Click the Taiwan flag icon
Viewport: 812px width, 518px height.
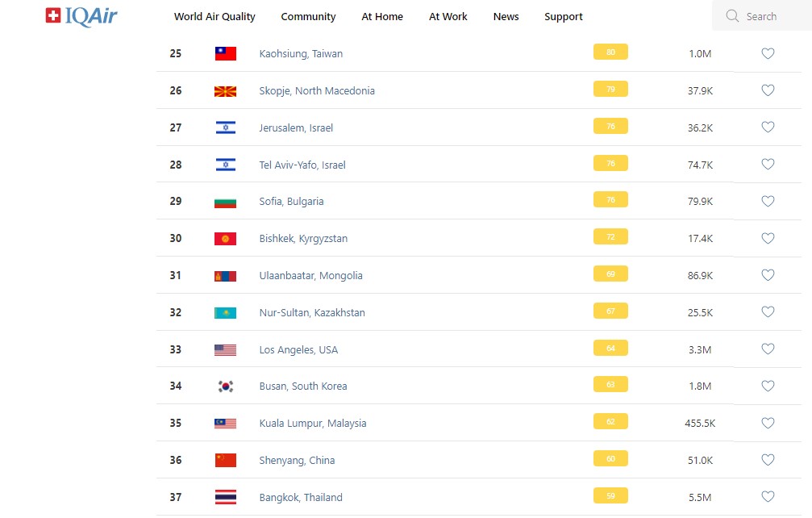pos(225,54)
